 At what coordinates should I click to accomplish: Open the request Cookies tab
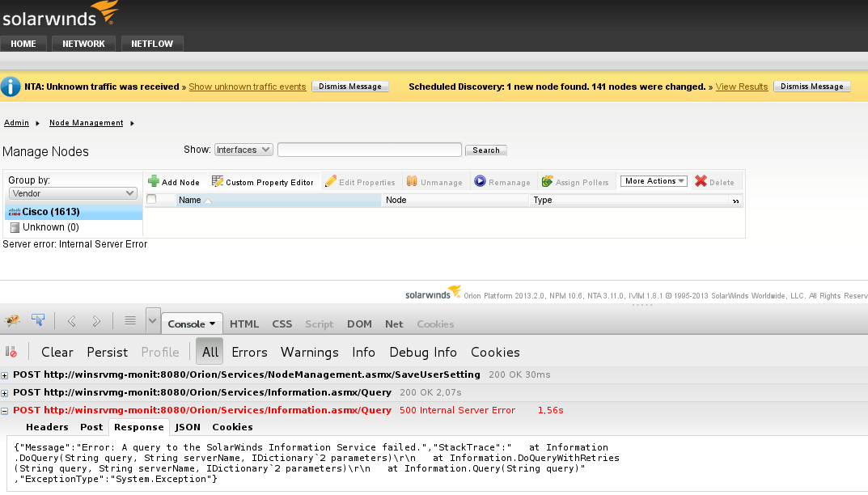tap(232, 427)
